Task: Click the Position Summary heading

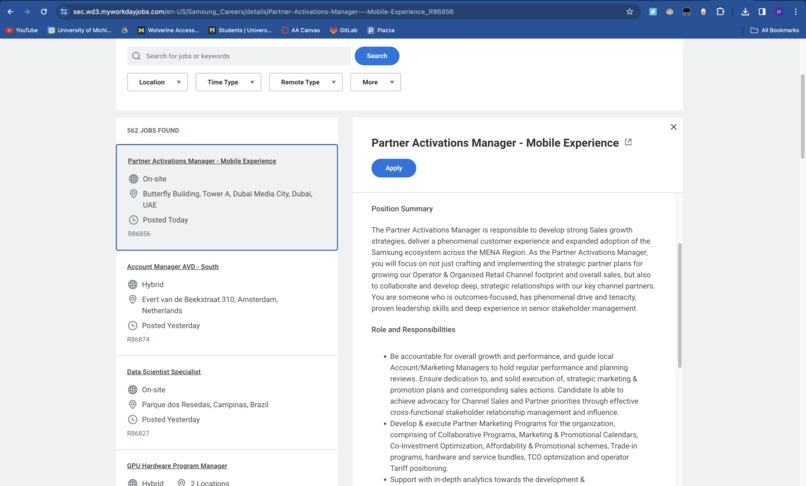Action: point(402,209)
